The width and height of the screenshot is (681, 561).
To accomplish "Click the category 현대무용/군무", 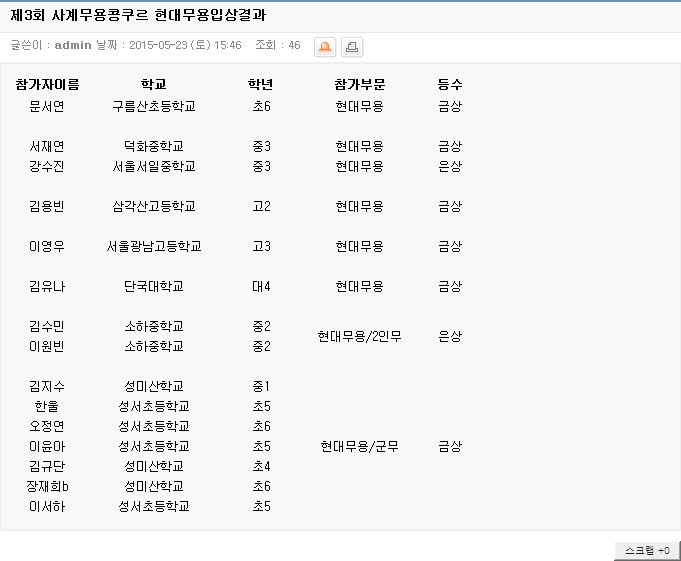I will coord(360,446).
